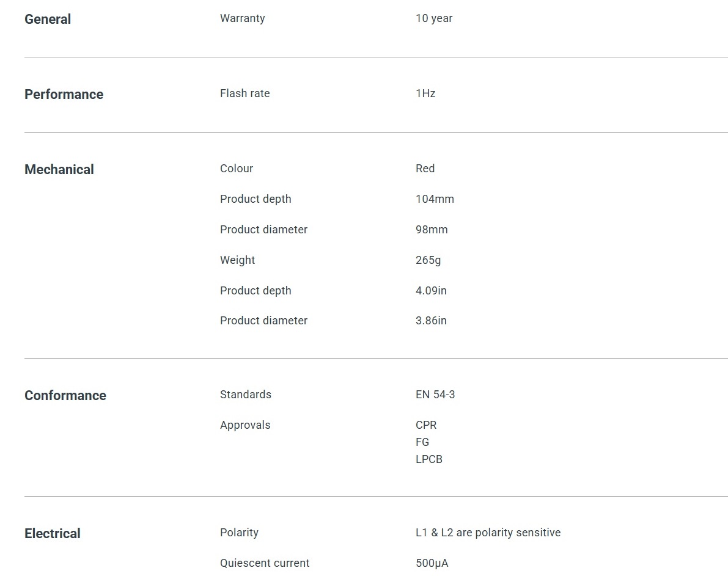Click the General section heading
The image size is (728, 576).
pos(48,19)
